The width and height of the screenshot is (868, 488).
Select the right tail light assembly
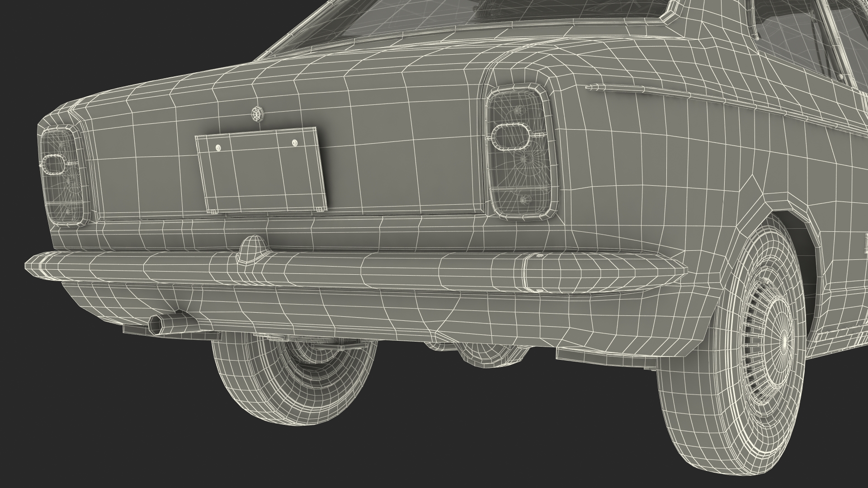tap(522, 152)
